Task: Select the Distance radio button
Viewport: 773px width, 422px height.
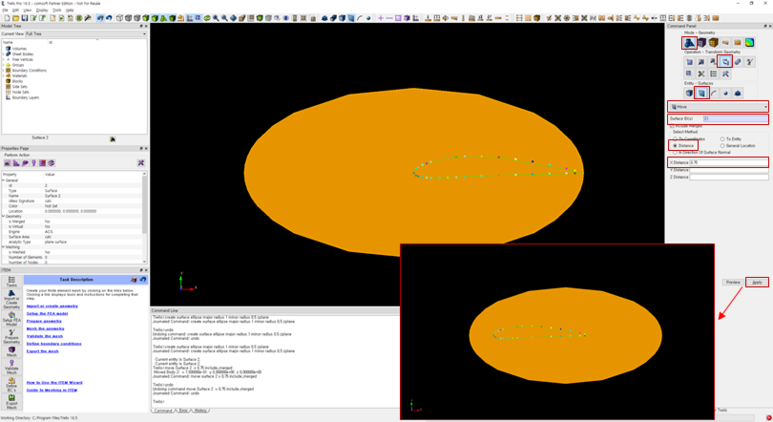Action: click(x=675, y=145)
